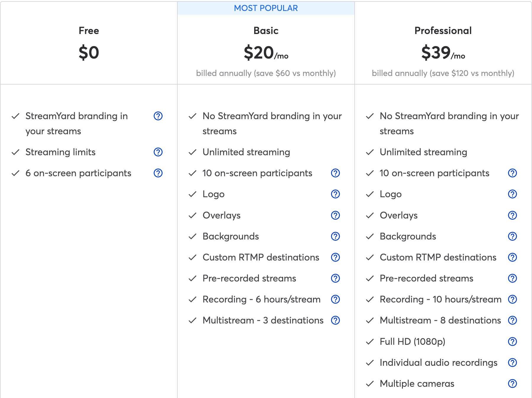The image size is (532, 398).
Task: Open help for Professional Pre-recorded streams
Action: (512, 278)
